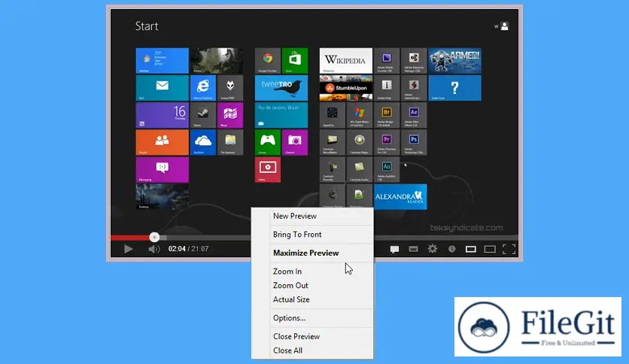Launch the Adobe Media Encoder tile
The height and width of the screenshot is (364, 629).
[x=387, y=60]
